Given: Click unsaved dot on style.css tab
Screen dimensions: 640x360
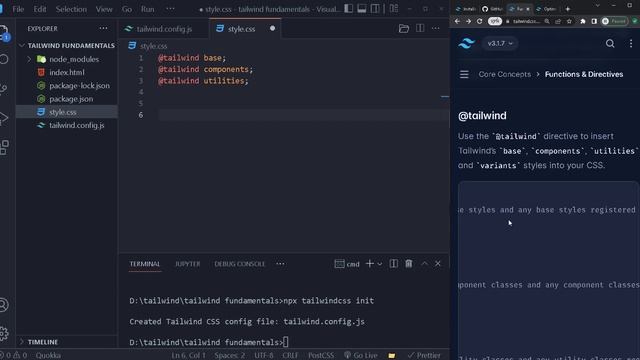Looking at the screenshot, I should 272,29.
